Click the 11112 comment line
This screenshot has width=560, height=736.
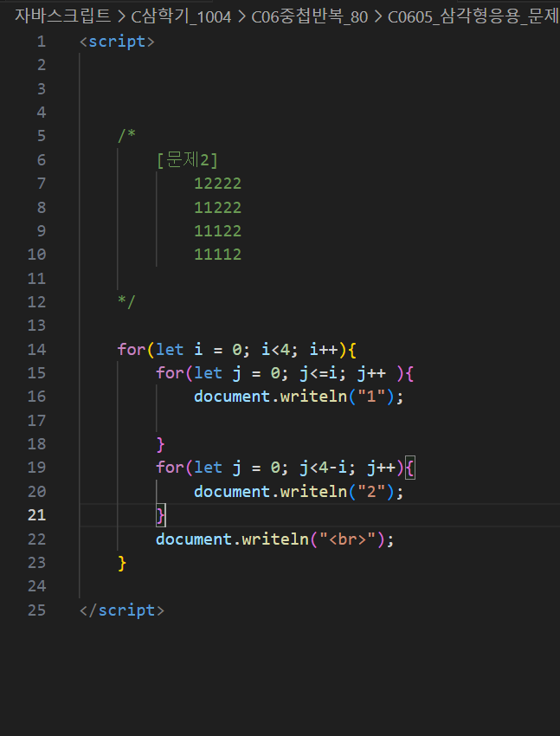click(x=217, y=255)
